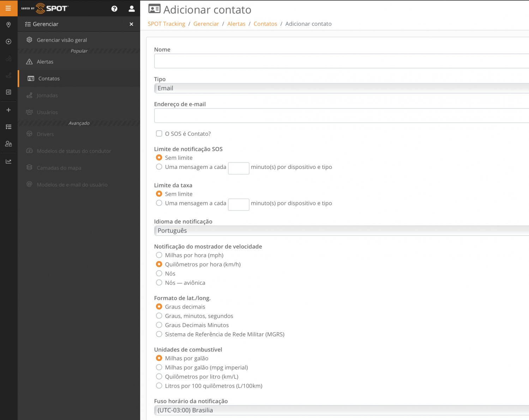Check the 'O SOS é Contato?' checkbox
529x420 pixels.
tap(159, 134)
